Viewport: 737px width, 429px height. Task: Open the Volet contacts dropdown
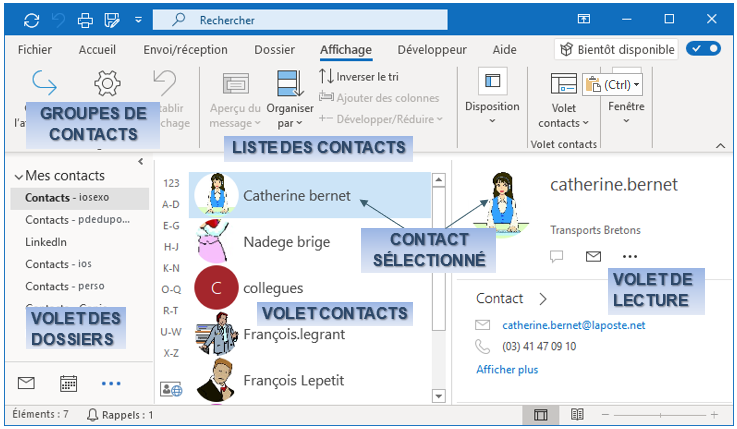[564, 101]
